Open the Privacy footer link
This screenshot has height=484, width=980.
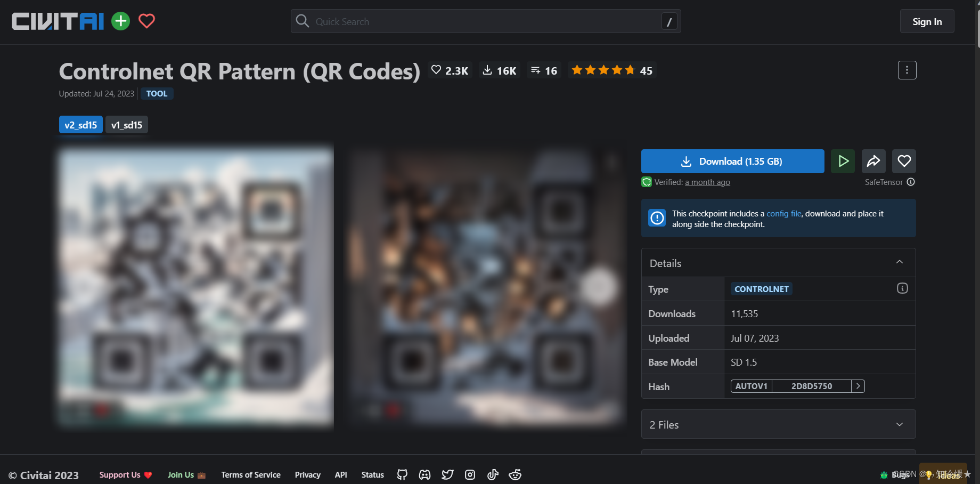[308, 475]
